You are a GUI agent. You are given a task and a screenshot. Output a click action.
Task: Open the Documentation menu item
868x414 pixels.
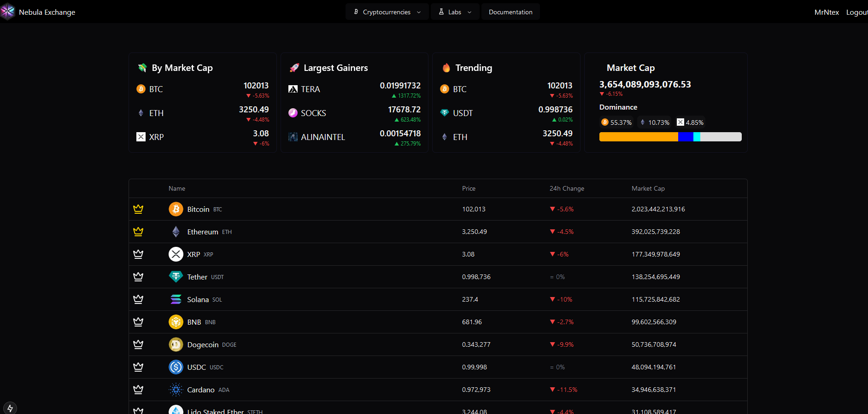(510, 12)
